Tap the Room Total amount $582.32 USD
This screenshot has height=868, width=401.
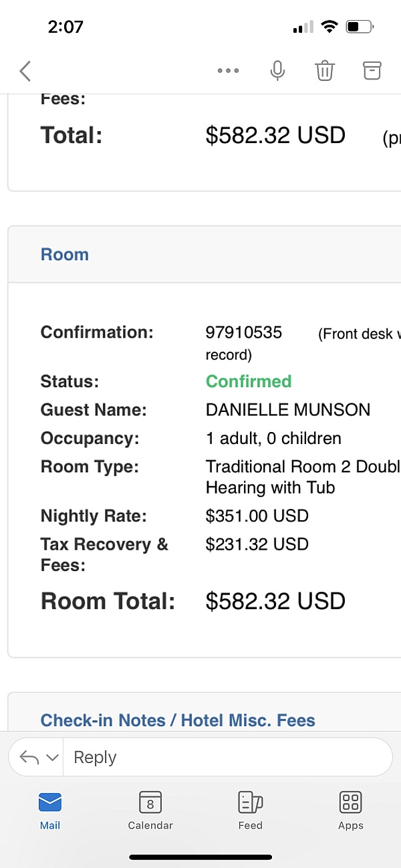point(275,601)
